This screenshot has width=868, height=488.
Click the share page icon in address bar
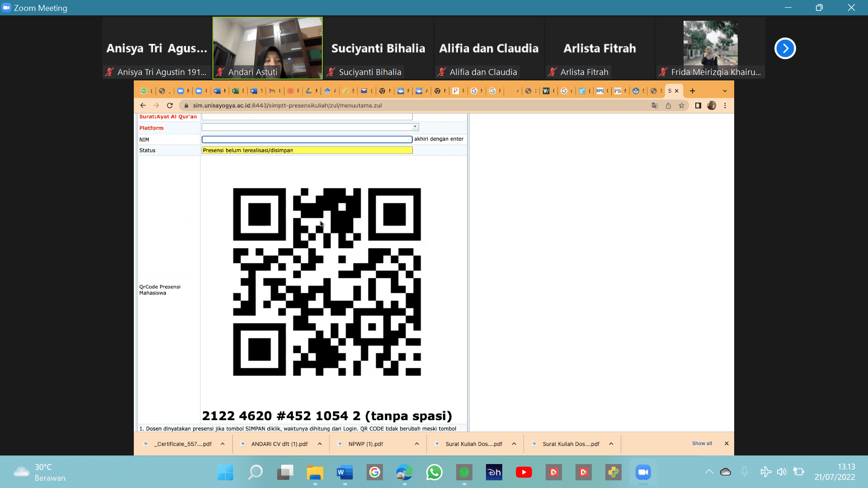click(x=668, y=105)
